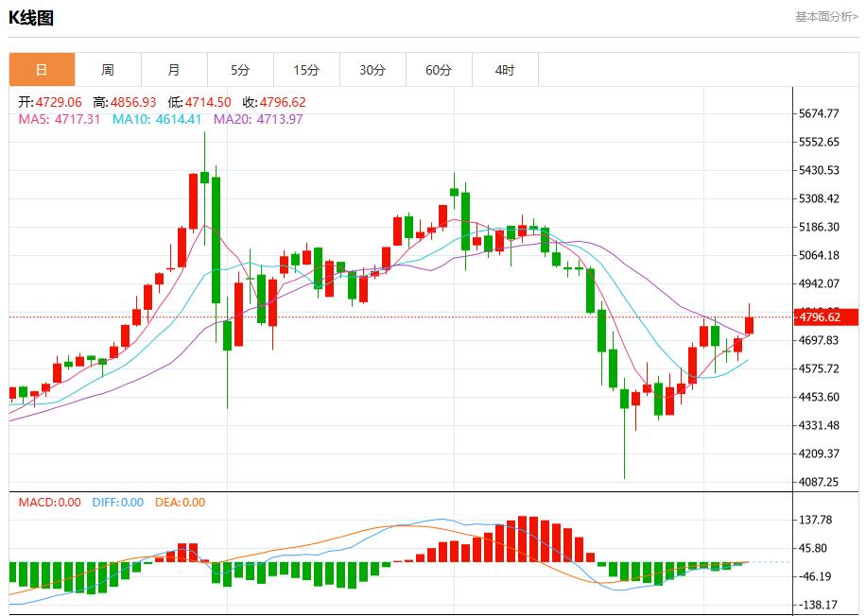The height and width of the screenshot is (616, 866).
Task: Click the MACD indicator label
Action: click(50, 503)
